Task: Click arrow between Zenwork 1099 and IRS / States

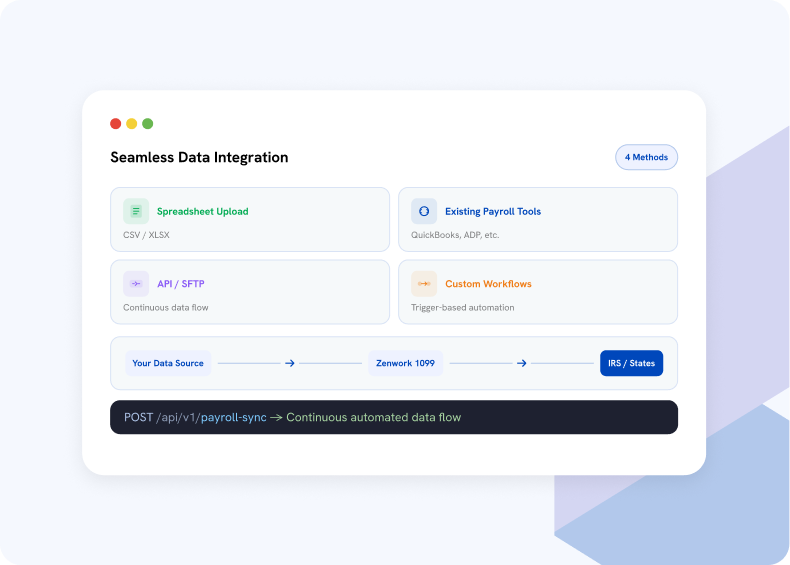Action: pyautogui.click(x=521, y=363)
